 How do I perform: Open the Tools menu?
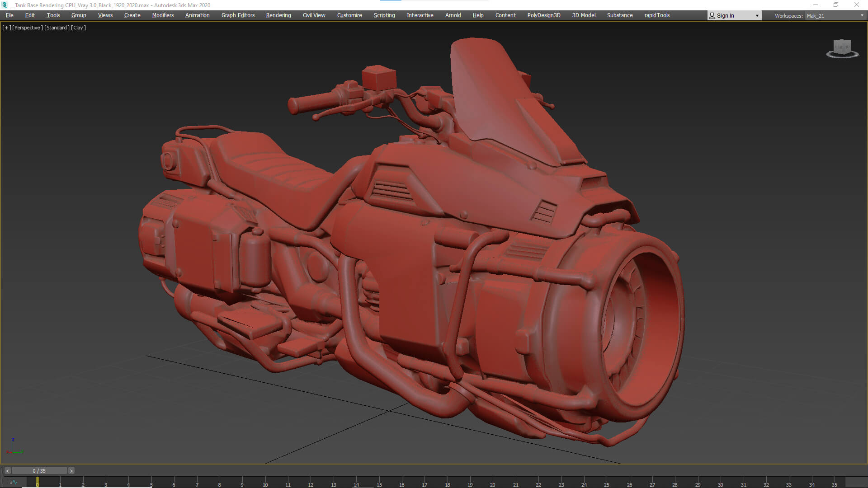click(x=53, y=15)
